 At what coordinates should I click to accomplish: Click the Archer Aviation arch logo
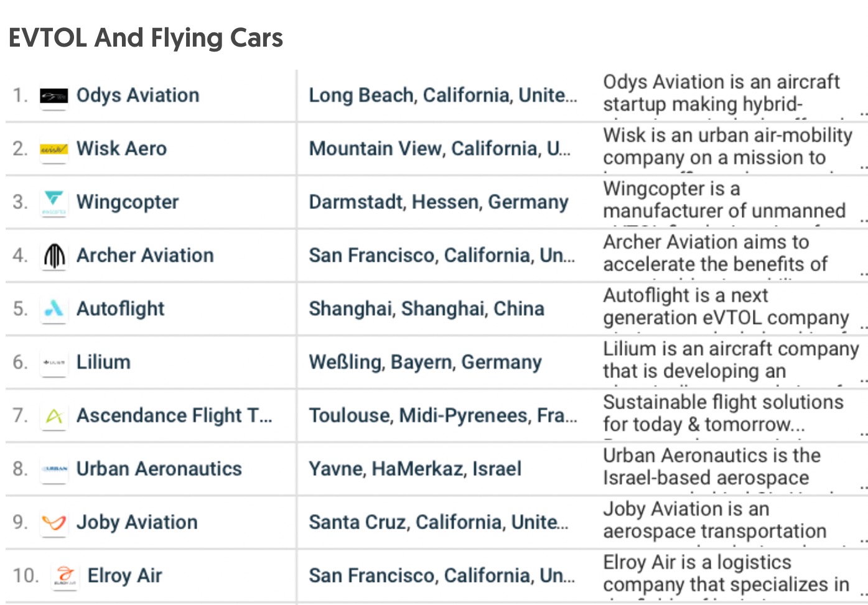(x=54, y=256)
